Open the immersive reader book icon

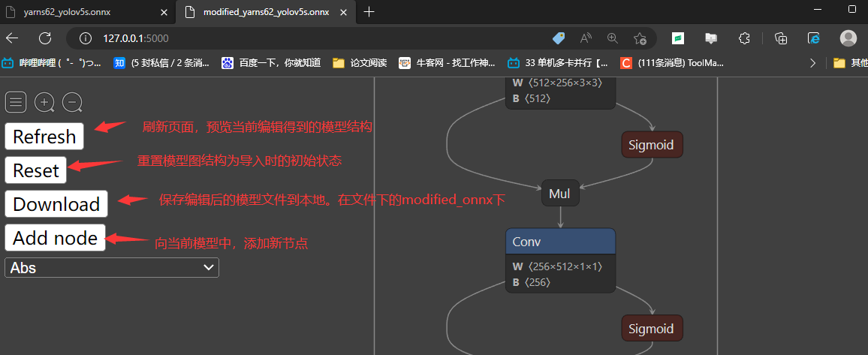point(711,38)
